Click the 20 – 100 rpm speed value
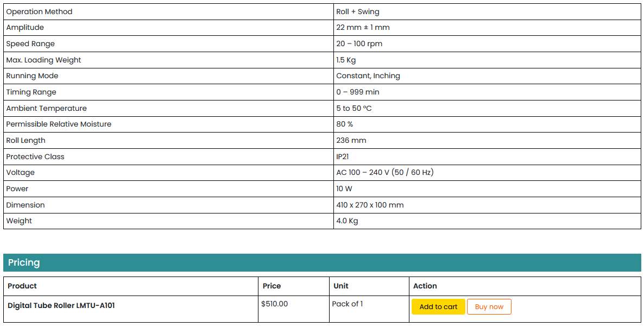This screenshot has width=644, height=333. pos(359,43)
